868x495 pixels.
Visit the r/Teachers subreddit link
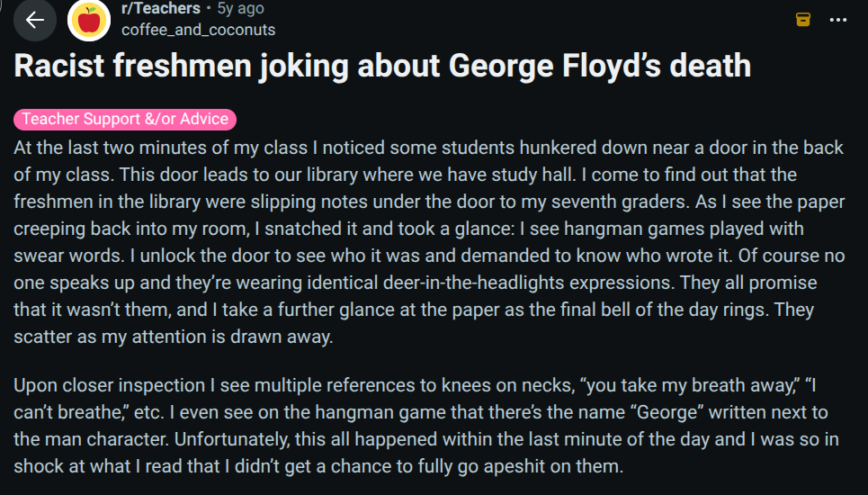pos(160,8)
